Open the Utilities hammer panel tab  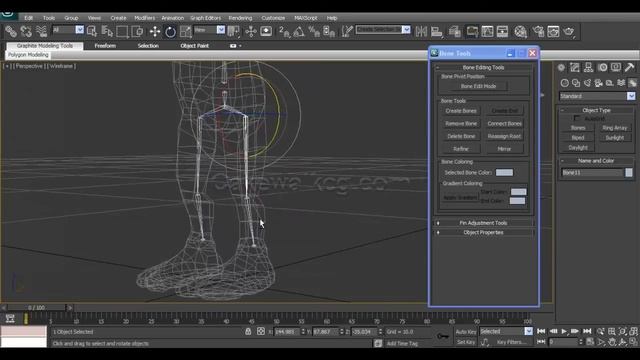point(629,67)
